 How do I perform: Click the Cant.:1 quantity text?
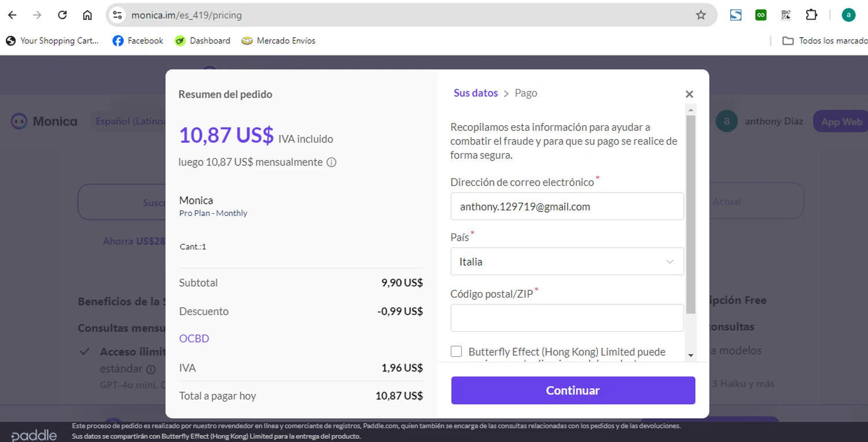[193, 247]
